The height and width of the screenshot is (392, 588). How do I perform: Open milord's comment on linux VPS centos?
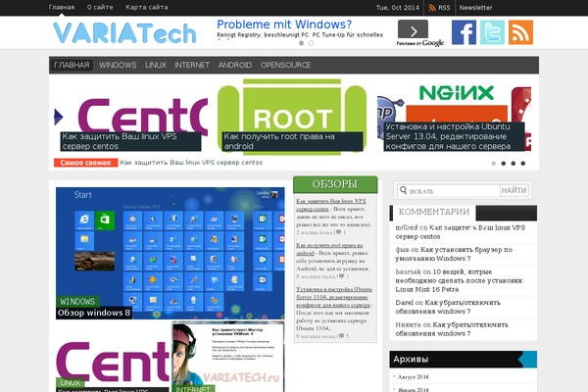(461, 232)
